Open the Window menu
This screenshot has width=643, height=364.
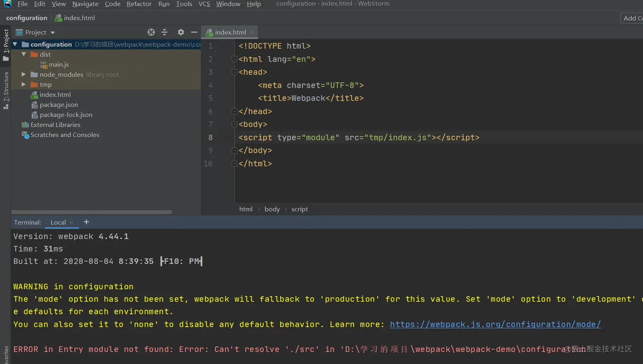(228, 4)
